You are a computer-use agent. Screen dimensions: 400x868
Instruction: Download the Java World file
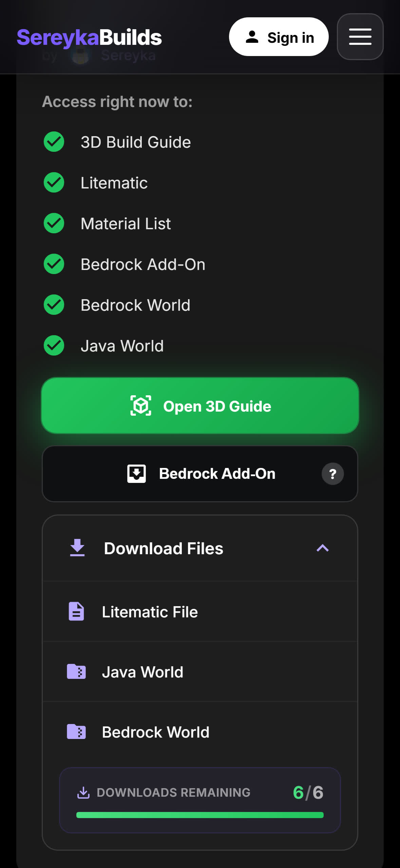[200, 672]
